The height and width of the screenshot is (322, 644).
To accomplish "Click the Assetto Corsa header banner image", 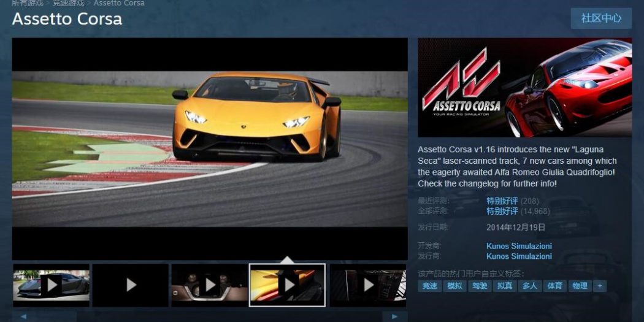I will [x=525, y=88].
